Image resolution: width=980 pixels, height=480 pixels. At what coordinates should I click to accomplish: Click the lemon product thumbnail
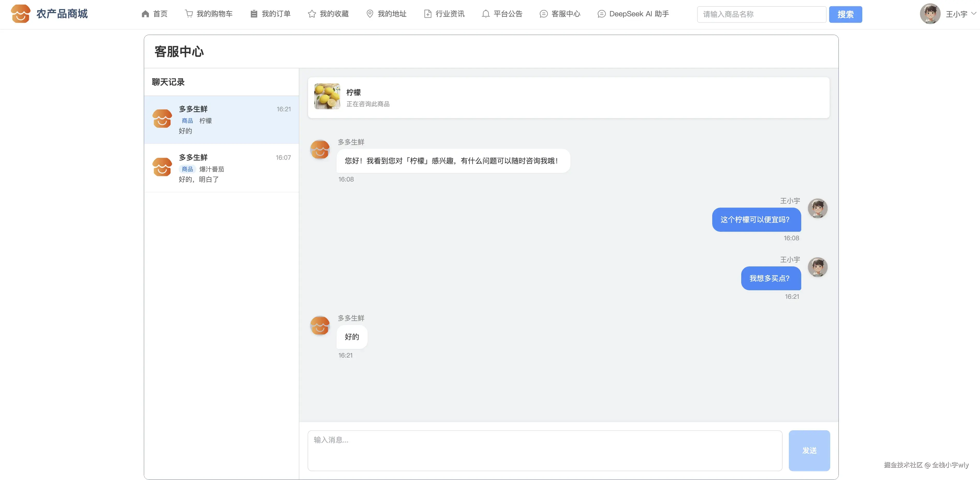(x=327, y=97)
